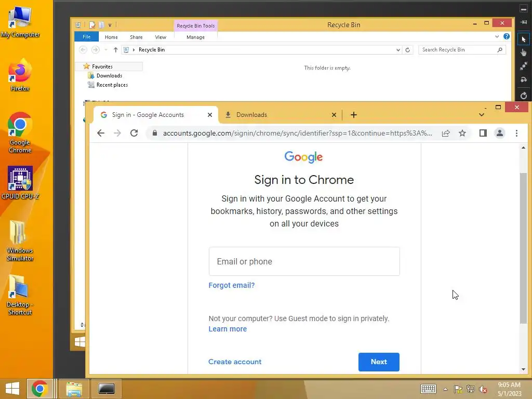Select hand tool in right sidebar
This screenshot has height=399, width=532.
[x=524, y=52]
